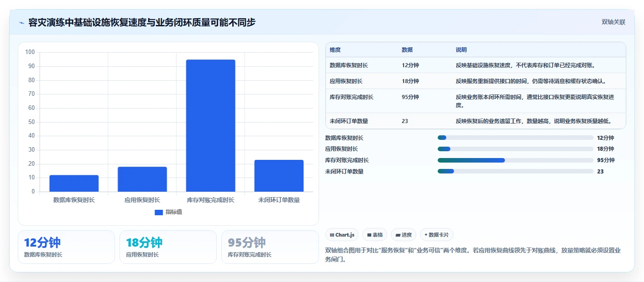Click the 未闭环订单数量 x-axis label
The width and height of the screenshot is (644, 282).
[279, 200]
